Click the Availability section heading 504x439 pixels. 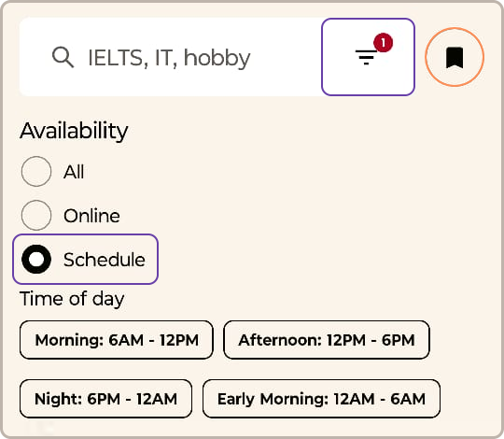74,131
